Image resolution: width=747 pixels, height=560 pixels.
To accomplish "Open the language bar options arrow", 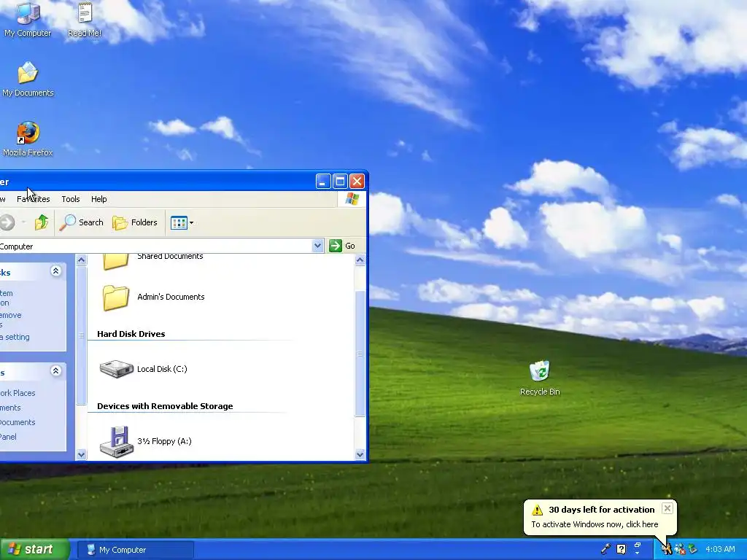I will click(x=638, y=553).
